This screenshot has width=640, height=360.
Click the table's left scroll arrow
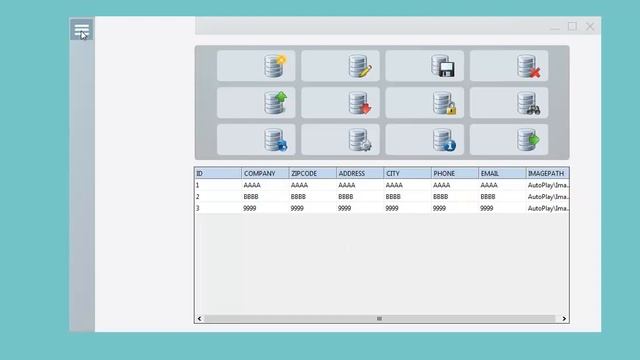pyautogui.click(x=199, y=318)
